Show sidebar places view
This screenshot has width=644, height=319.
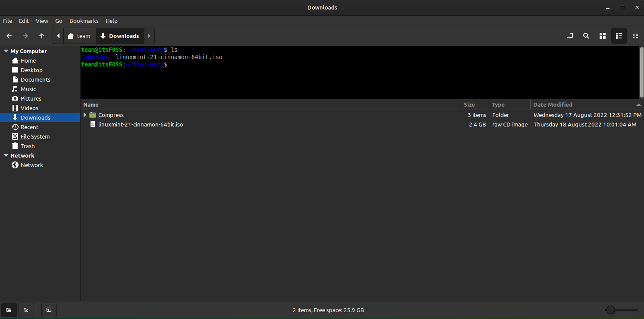click(9, 310)
